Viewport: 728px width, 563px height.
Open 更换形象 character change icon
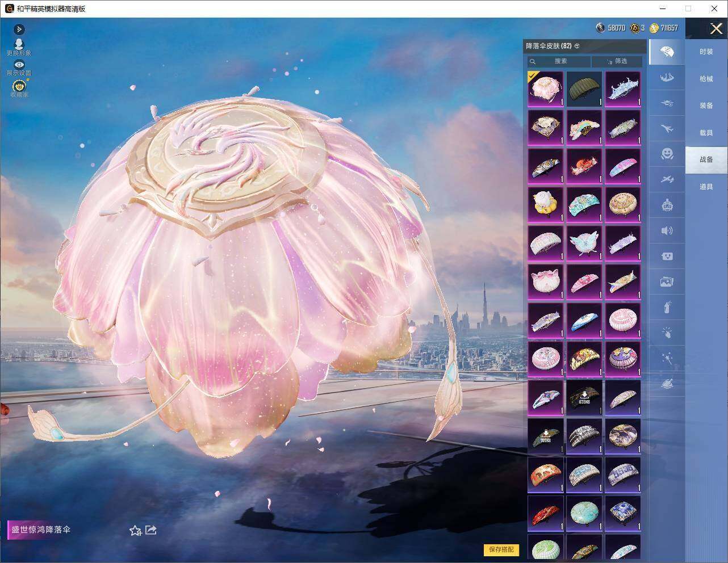[x=19, y=47]
